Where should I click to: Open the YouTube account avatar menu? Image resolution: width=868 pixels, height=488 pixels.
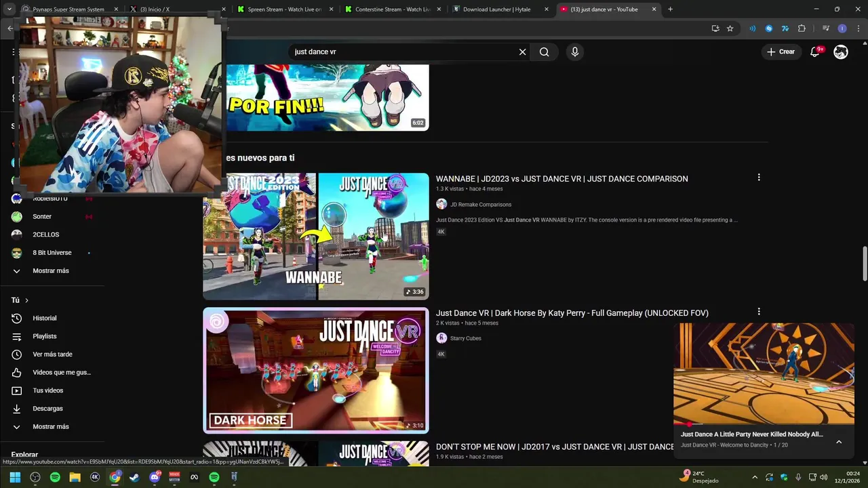click(841, 52)
